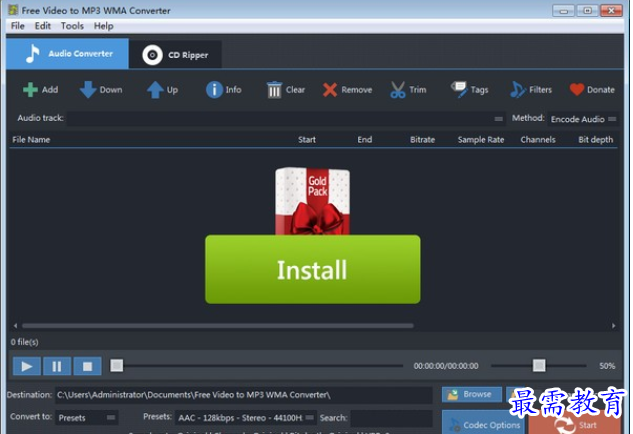Click the Browse button

click(472, 394)
